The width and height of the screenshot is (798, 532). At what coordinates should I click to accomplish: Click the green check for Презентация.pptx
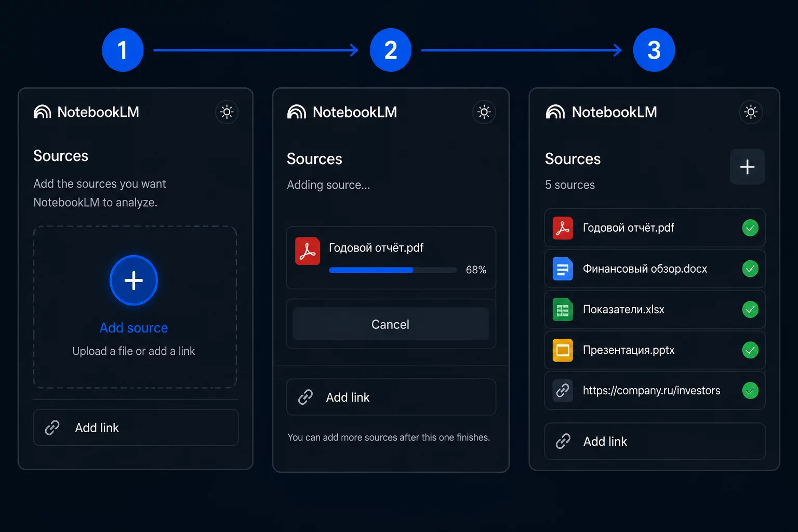click(750, 350)
